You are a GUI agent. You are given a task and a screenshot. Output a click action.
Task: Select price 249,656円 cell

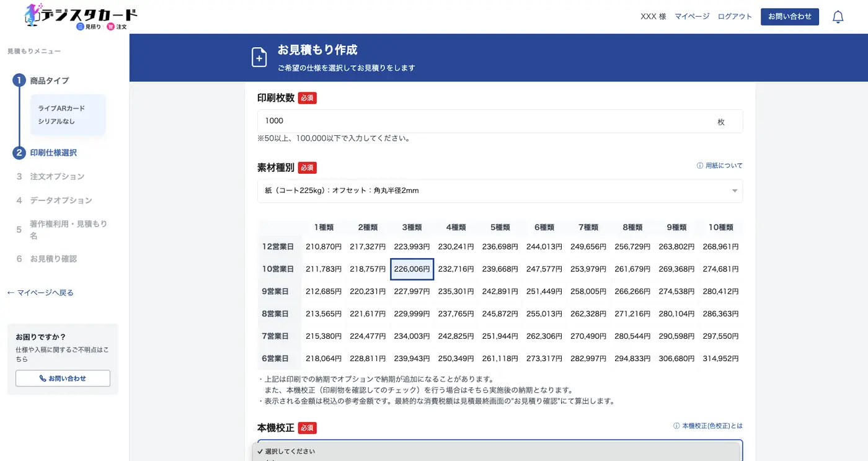(588, 247)
